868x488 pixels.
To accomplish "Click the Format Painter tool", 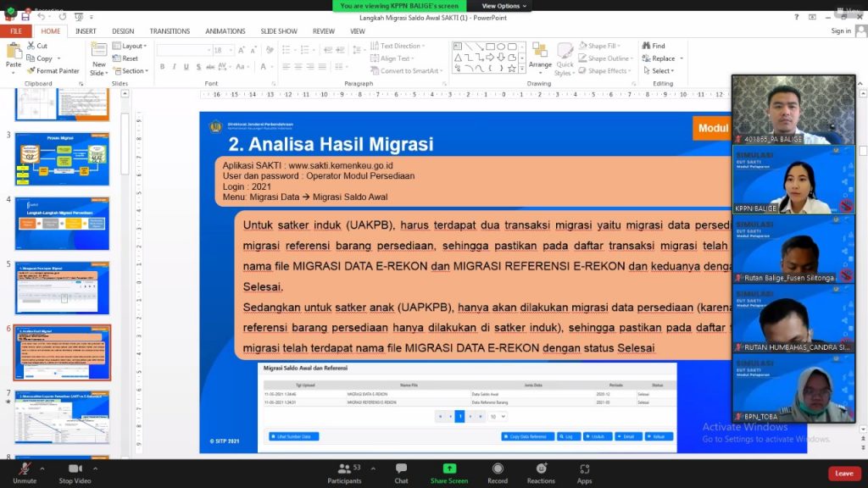I will pyautogui.click(x=53, y=71).
